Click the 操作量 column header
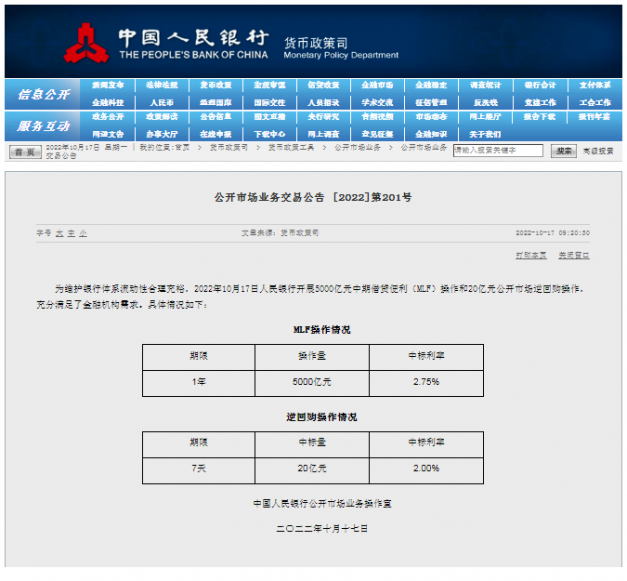Screen dimensions: 627x581 tap(312, 357)
